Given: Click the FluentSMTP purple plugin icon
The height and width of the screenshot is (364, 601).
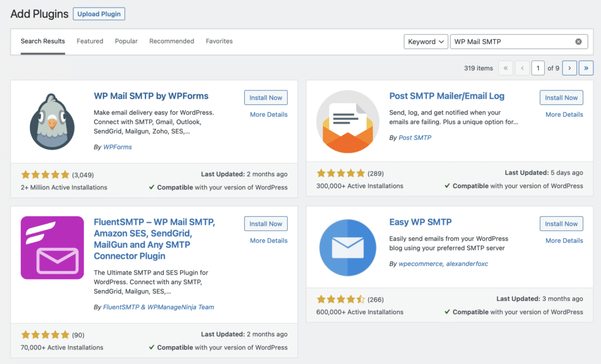Looking at the screenshot, I should point(52,247).
